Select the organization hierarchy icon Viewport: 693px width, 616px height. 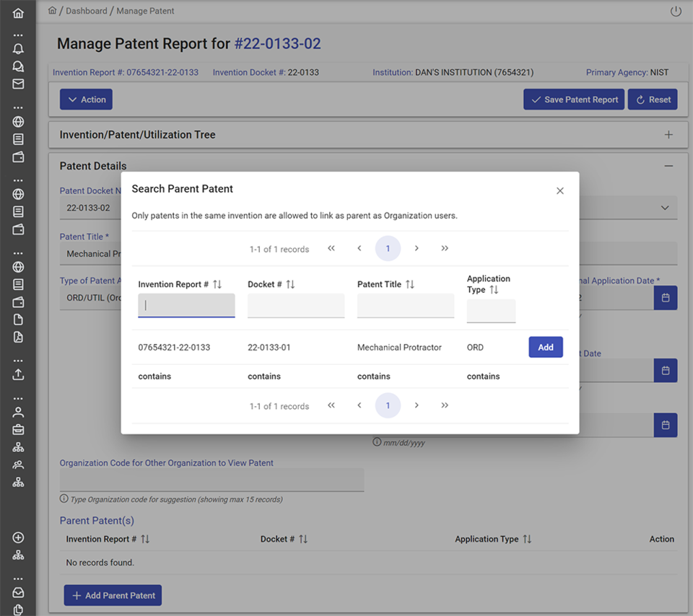pos(18,446)
